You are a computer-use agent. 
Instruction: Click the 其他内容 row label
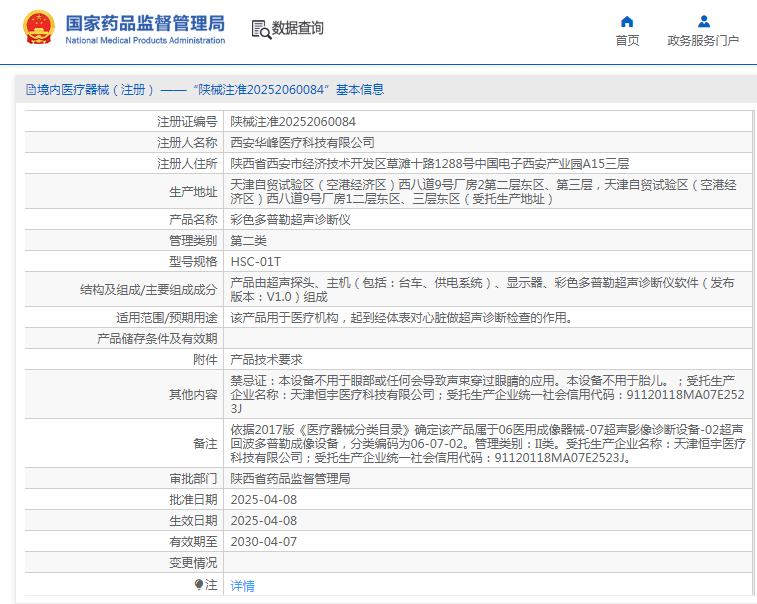(x=193, y=394)
